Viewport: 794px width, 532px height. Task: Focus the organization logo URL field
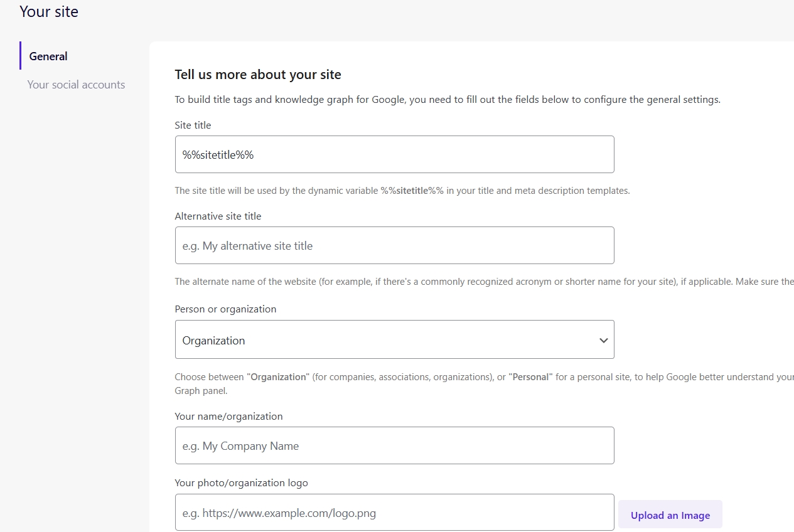tap(394, 513)
